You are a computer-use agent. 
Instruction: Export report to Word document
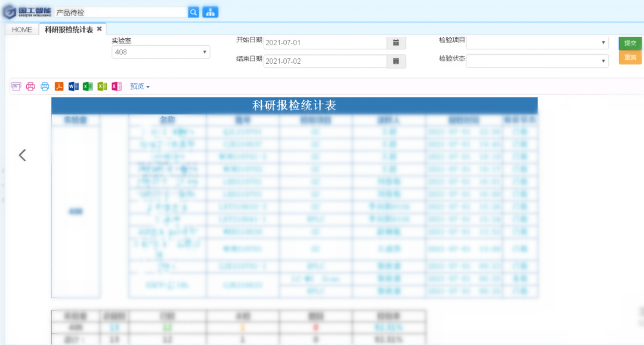(73, 86)
